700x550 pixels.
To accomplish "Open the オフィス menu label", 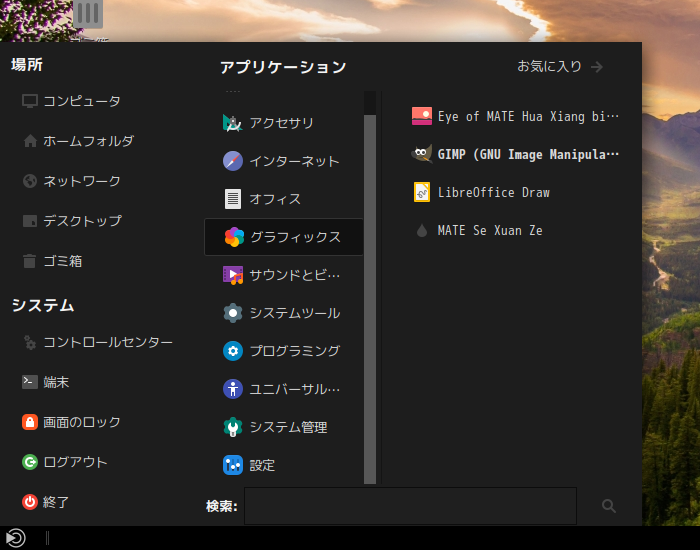I will pos(275,199).
